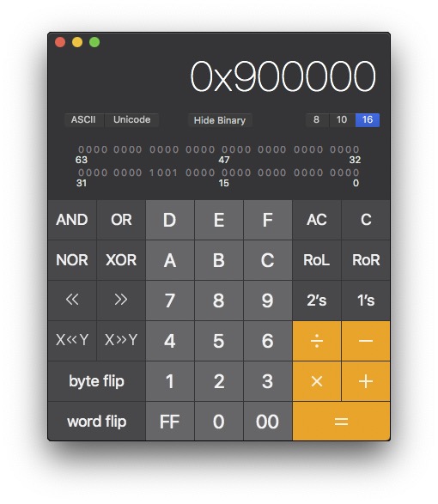This screenshot has width=438, height=504.
Task: Click the OR logical operator key
Action: coord(121,220)
